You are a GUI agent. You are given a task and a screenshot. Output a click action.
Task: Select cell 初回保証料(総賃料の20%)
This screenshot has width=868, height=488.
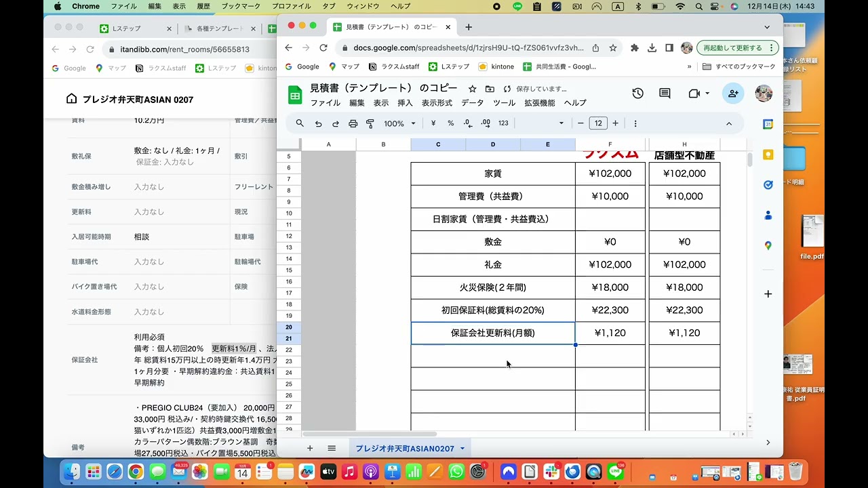pyautogui.click(x=493, y=310)
